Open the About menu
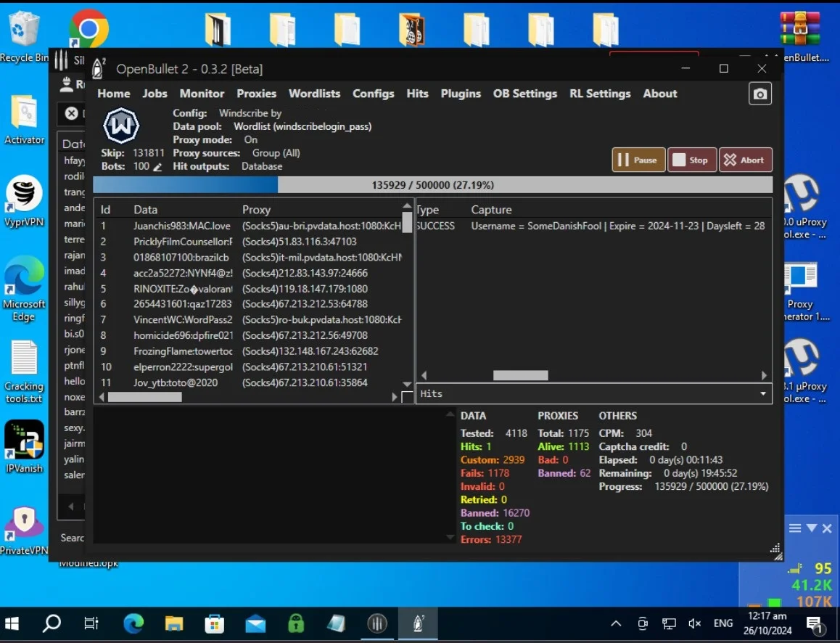Screen dimensions: 840x643 click(x=660, y=94)
